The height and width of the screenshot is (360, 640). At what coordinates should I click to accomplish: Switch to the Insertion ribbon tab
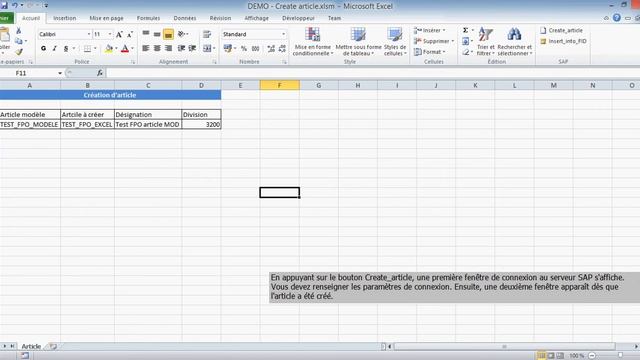tap(64, 18)
